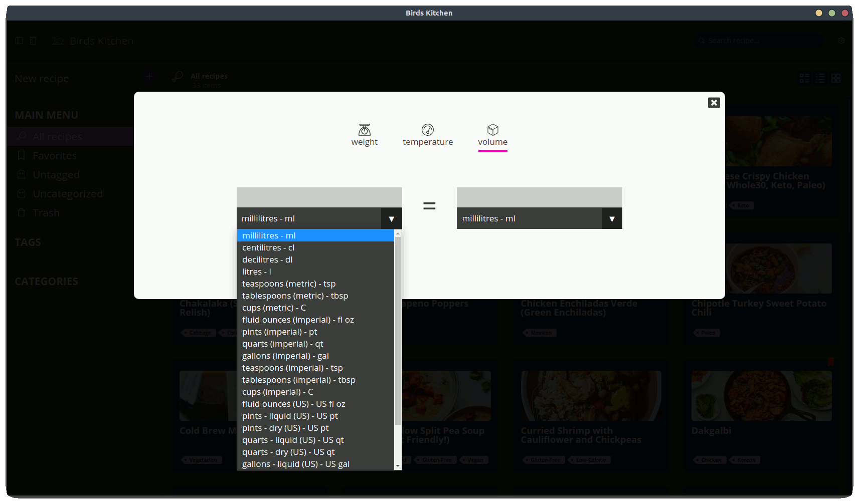Click the temperature gauge icon
The height and width of the screenshot is (504, 859).
(428, 130)
